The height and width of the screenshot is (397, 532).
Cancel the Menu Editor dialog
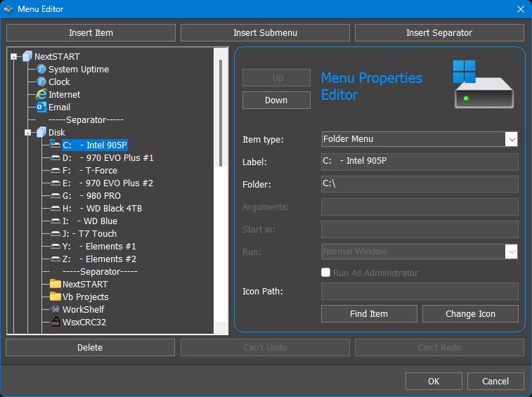(x=495, y=381)
